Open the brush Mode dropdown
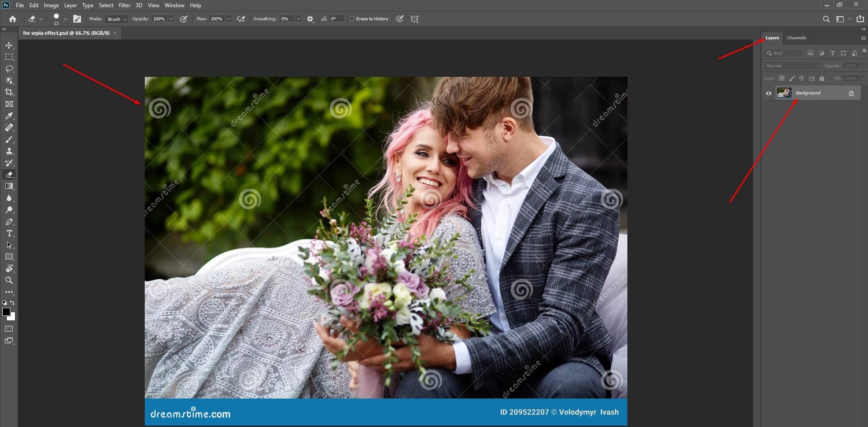The width and height of the screenshot is (868, 427). pos(116,19)
